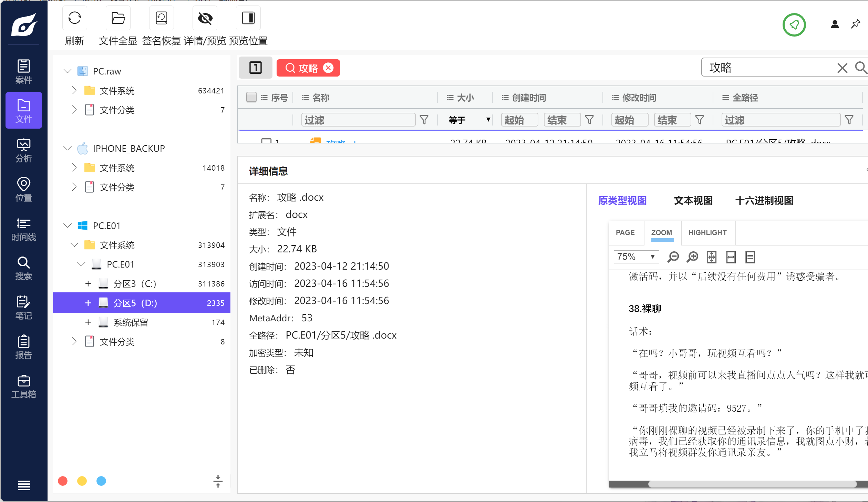Select the 分区5 (D:) tree row

pos(142,303)
